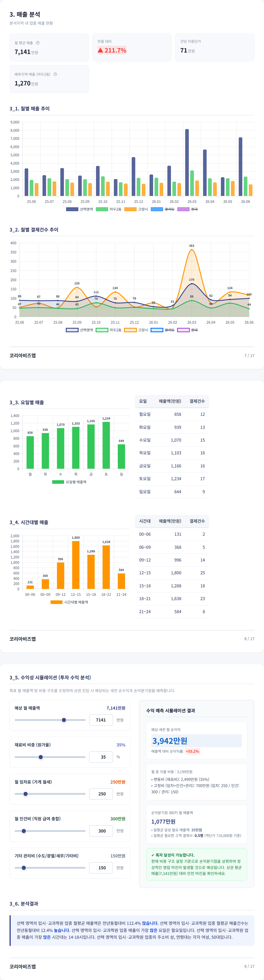
Task: Click the 250 rent input field
Action: coord(101,794)
